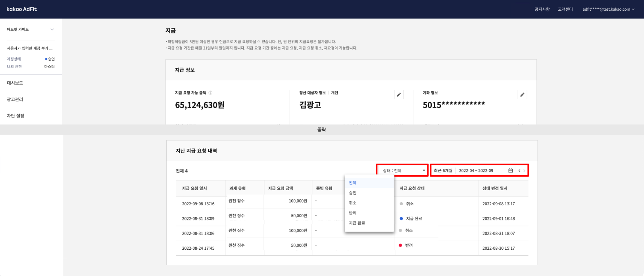The image size is (644, 276).
Task: Choose 반려 from the status options
Action: (353, 213)
